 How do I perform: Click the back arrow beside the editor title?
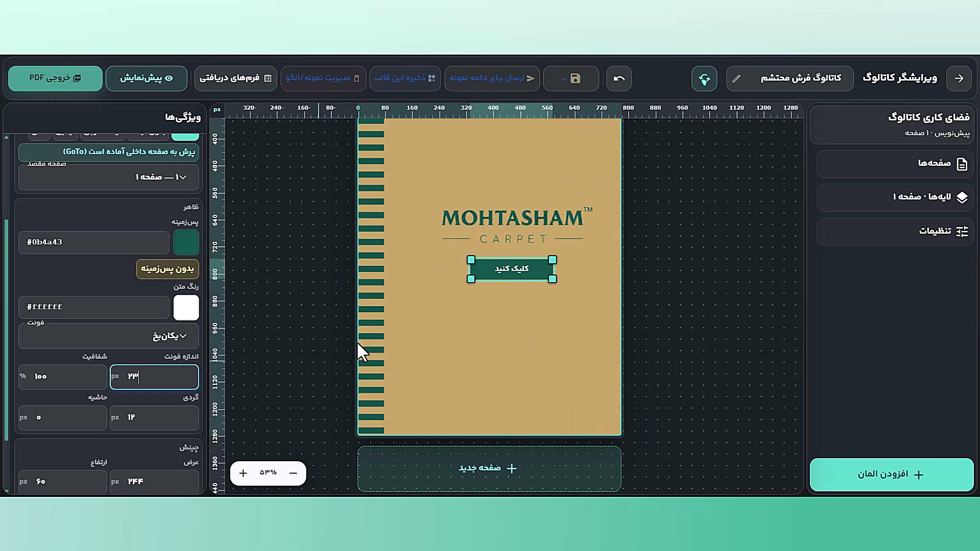959,79
